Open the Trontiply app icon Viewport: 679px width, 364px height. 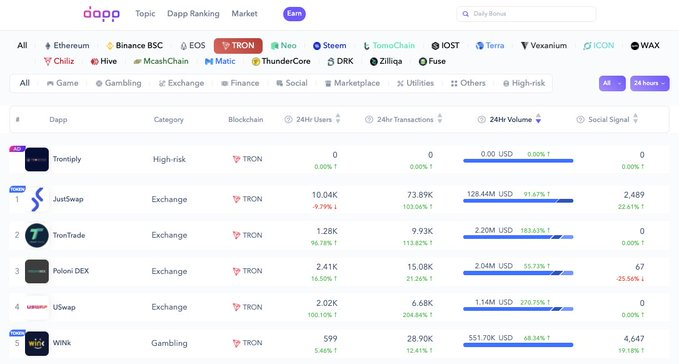pyautogui.click(x=37, y=159)
